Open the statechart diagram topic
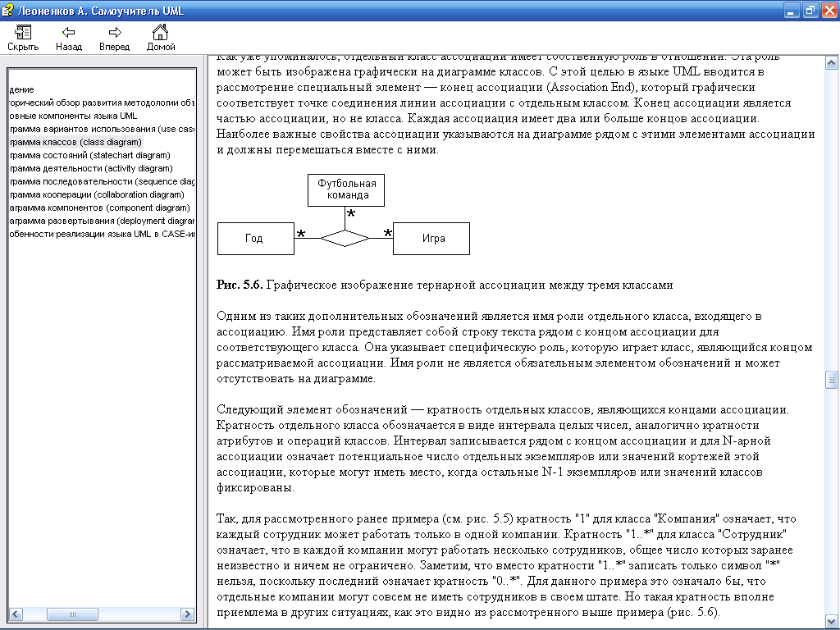The image size is (840, 630). click(90, 155)
